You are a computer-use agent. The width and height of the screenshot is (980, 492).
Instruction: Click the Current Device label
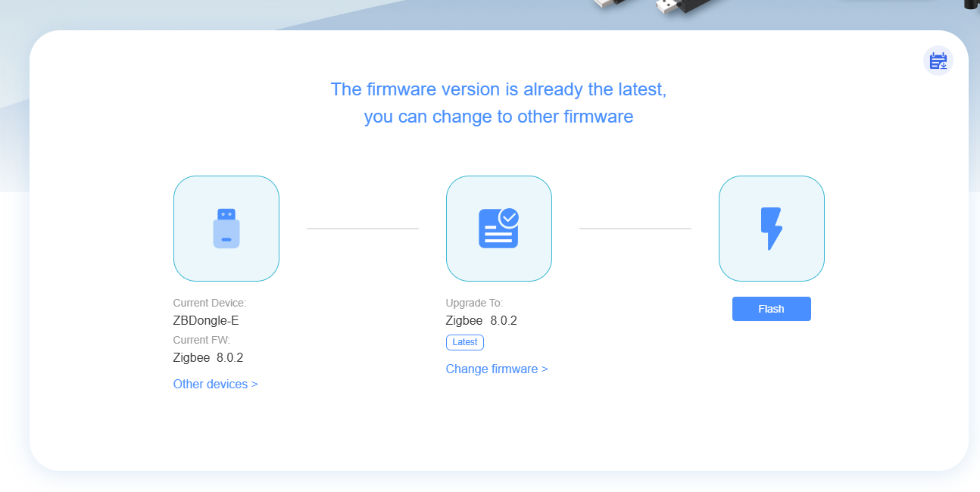tap(210, 303)
